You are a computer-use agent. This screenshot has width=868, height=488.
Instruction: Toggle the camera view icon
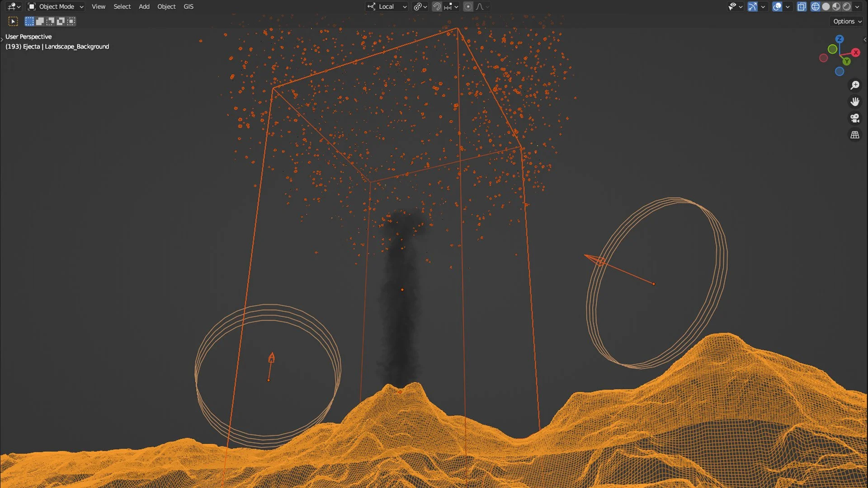tap(854, 118)
